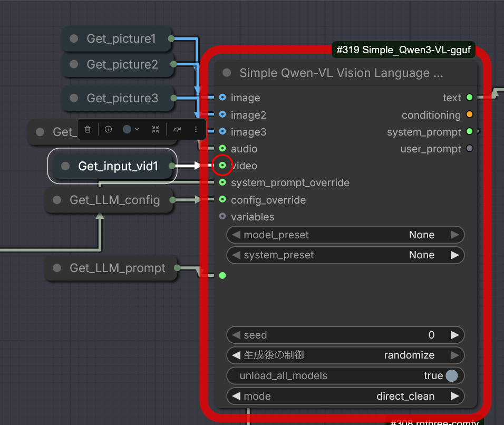504x425 pixels.
Task: Click the Simple Qwen-VL Vision Language title
Action: click(x=341, y=73)
